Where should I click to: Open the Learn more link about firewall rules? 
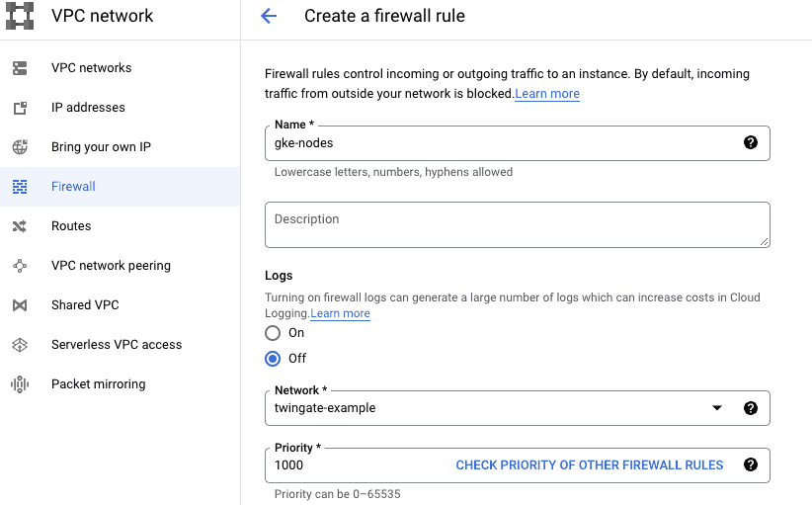click(547, 94)
